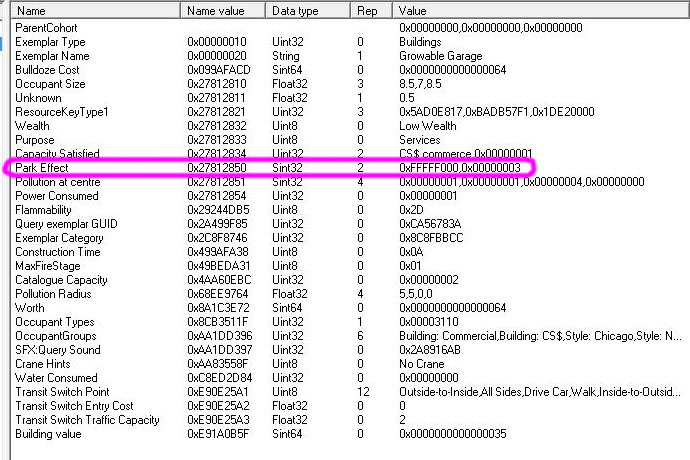Select the Pollution Radius row
690x460 pixels.
pos(350,294)
